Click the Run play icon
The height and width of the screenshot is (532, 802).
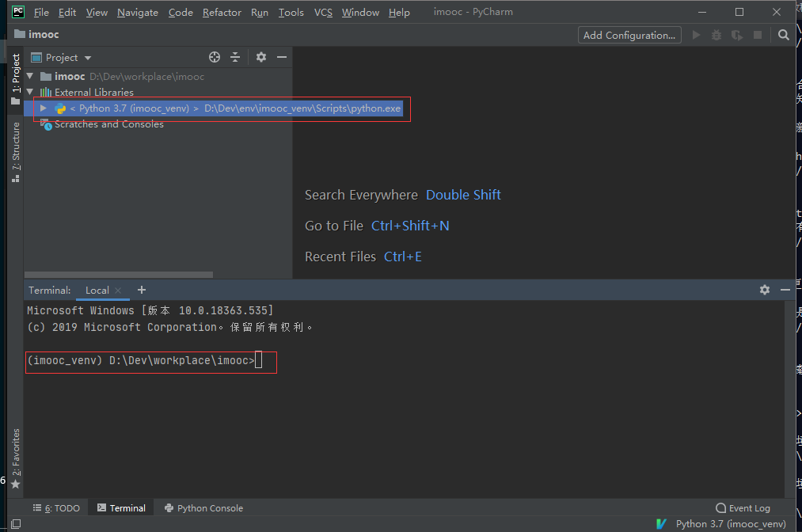coord(696,35)
